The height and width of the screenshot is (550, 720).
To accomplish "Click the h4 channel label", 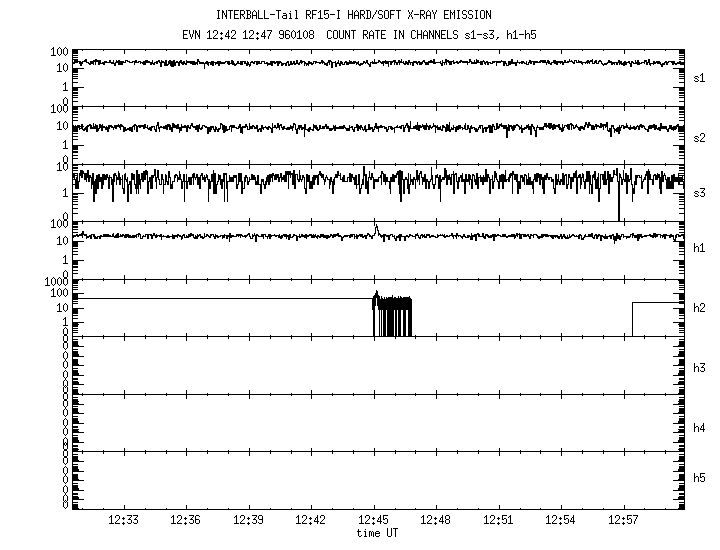I will pos(700,428).
